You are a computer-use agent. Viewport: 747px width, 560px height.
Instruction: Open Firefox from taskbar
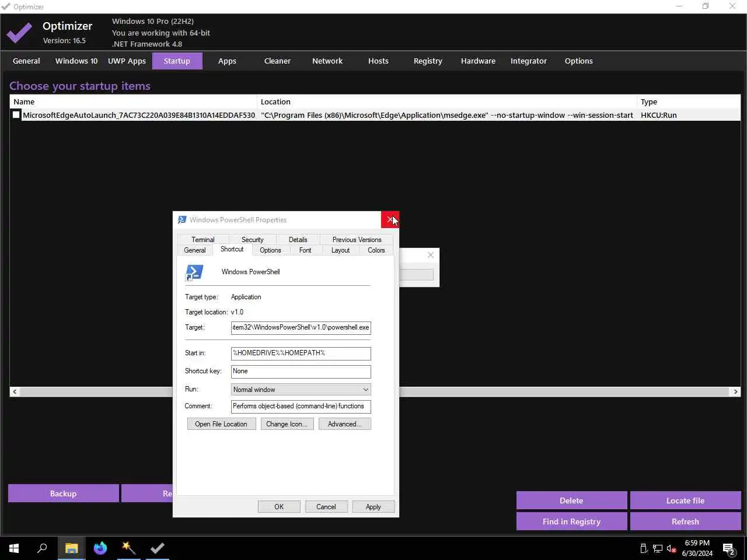click(100, 548)
